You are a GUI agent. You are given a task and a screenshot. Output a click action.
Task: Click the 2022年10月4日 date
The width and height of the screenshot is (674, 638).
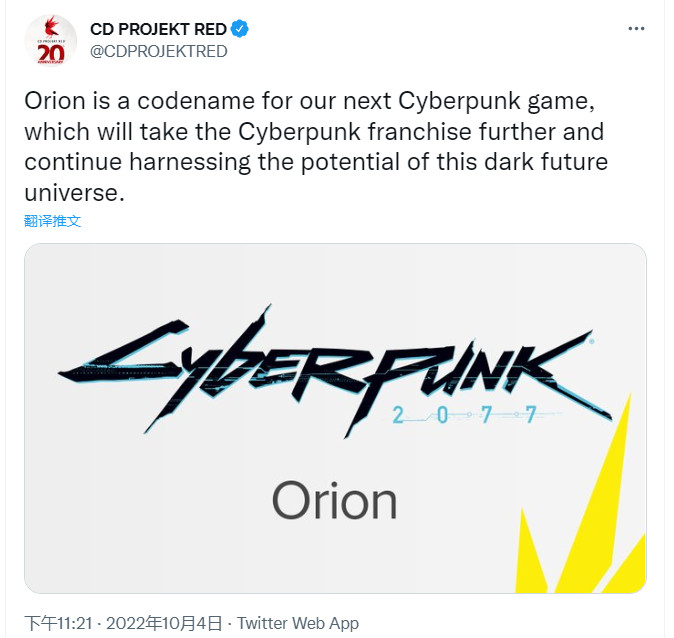pos(164,623)
